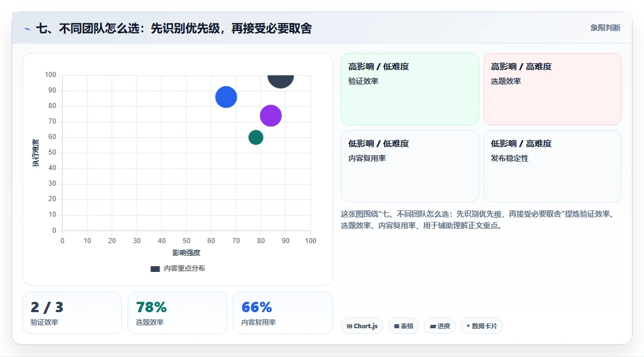The height and width of the screenshot is (357, 644).
Task: Click the 数据卡片 tag chip
Action: click(481, 326)
